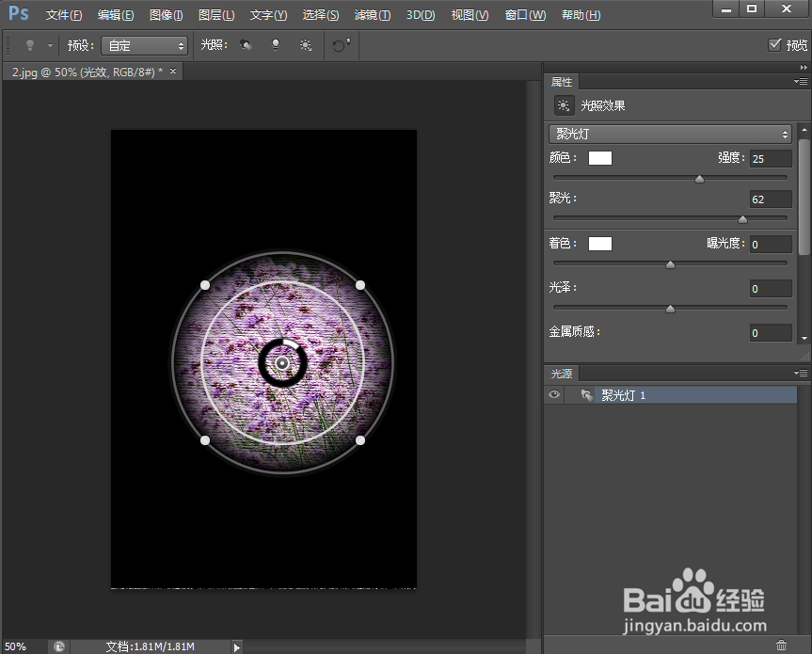Screen dimensions: 812x654
Task: Add a new point light bulb icon
Action: pos(276,45)
